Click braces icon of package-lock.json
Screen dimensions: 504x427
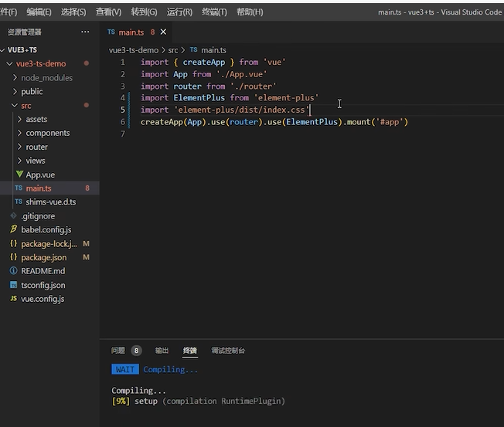point(13,243)
